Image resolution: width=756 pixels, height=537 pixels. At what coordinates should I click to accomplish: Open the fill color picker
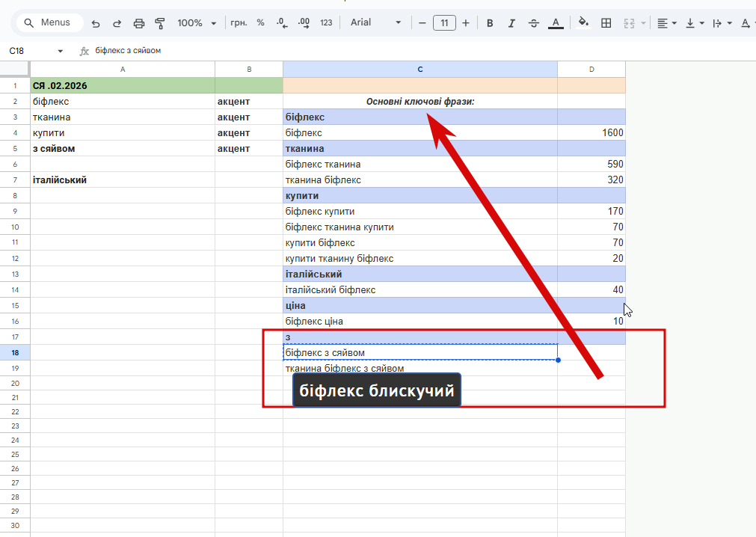(583, 22)
